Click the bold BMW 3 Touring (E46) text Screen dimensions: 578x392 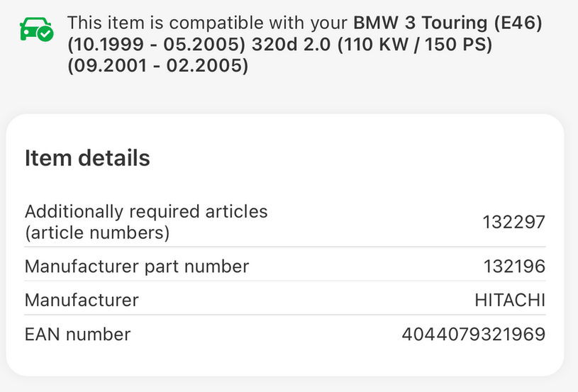(x=448, y=25)
